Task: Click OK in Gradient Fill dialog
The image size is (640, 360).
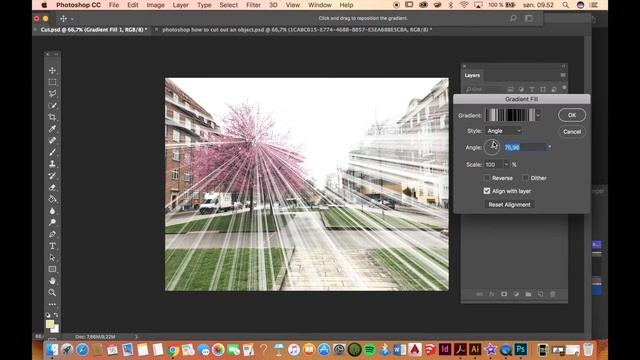Action: click(x=572, y=115)
